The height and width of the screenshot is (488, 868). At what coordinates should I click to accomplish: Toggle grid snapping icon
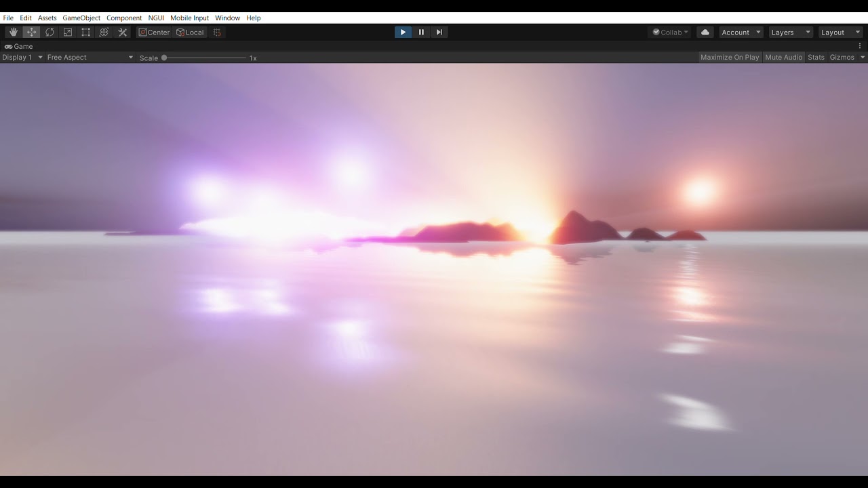[x=217, y=33]
